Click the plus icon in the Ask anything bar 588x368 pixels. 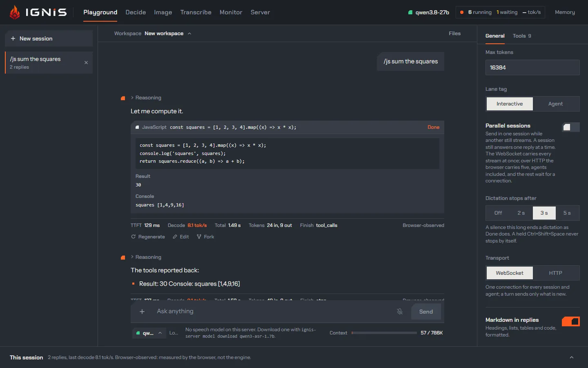coord(142,312)
